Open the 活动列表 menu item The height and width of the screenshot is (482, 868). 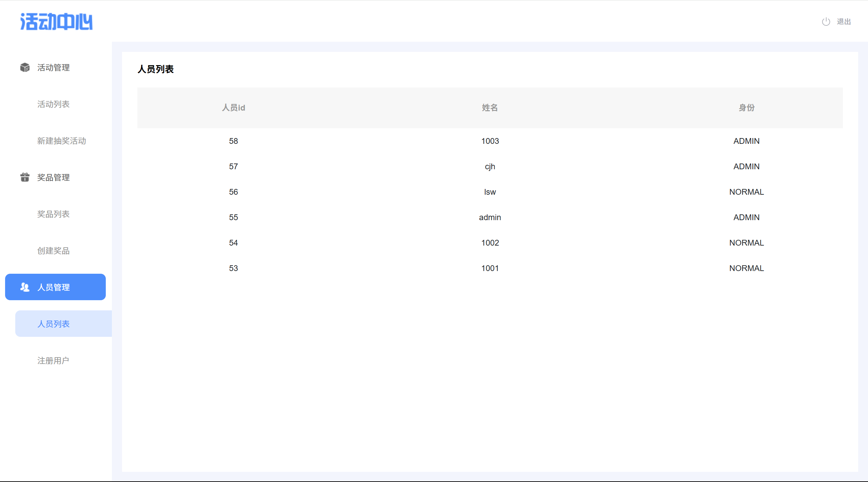(x=53, y=104)
